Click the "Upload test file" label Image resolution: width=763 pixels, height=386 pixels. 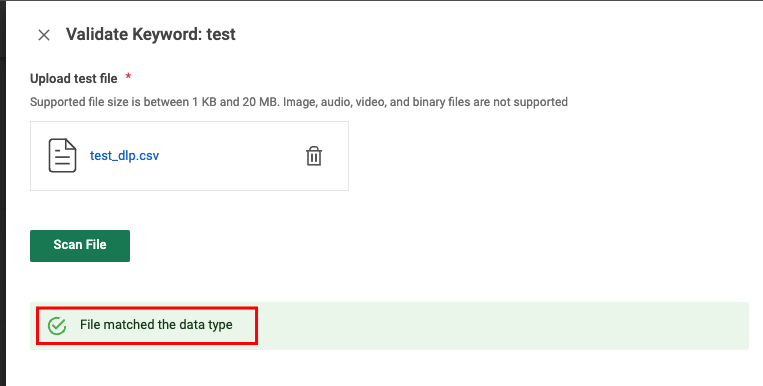pyautogui.click(x=73, y=78)
